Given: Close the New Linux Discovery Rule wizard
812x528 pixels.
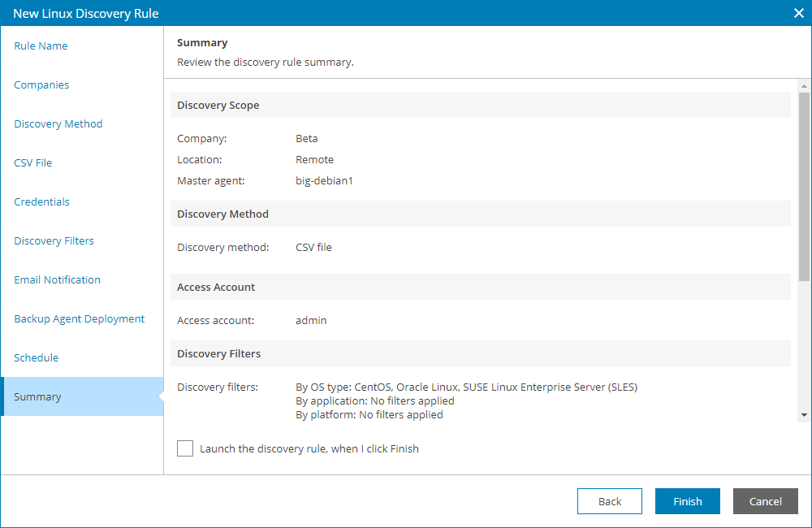Looking at the screenshot, I should coord(799,13).
